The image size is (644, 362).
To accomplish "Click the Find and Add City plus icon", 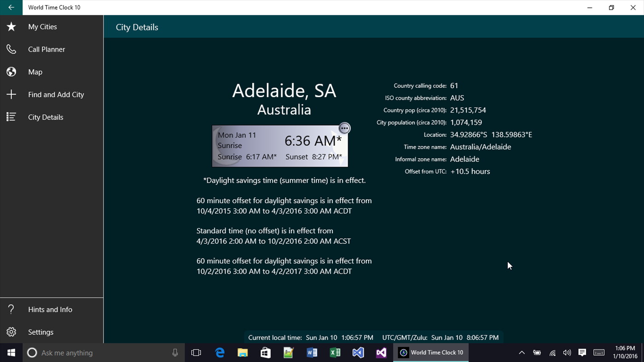I will pos(11,94).
